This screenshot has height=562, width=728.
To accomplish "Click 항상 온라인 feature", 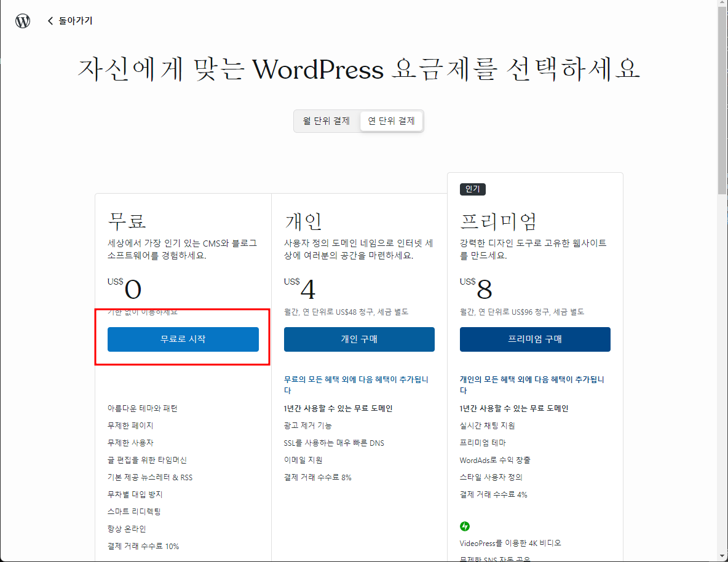I will tap(127, 529).
